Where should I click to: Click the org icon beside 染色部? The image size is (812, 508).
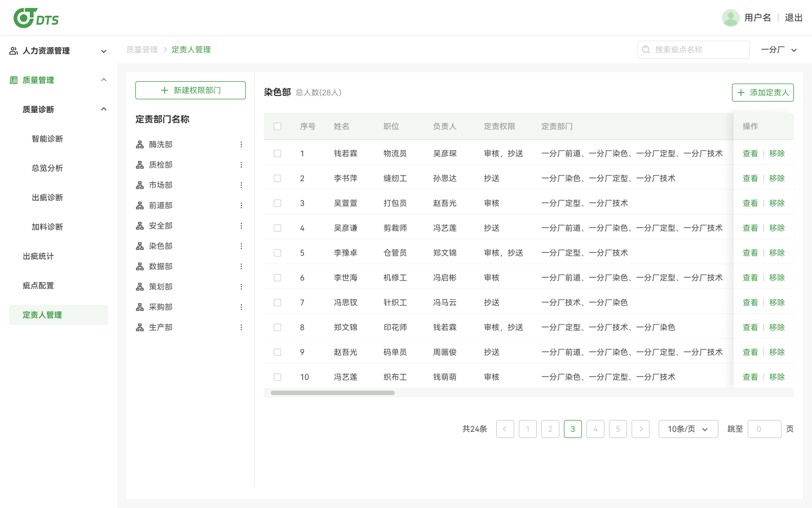(x=140, y=246)
